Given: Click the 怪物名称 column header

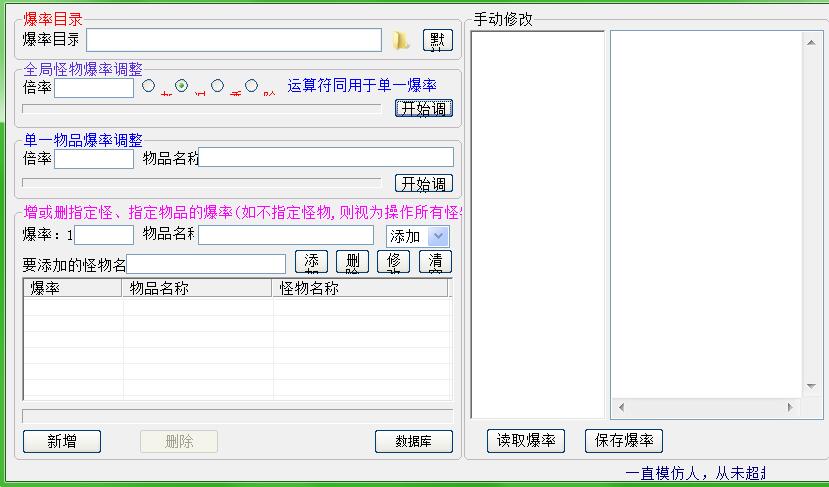Looking at the screenshot, I should tap(360, 288).
